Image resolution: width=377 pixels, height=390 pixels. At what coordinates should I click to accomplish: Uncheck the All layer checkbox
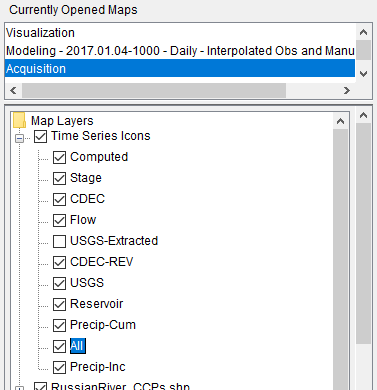[x=59, y=346]
